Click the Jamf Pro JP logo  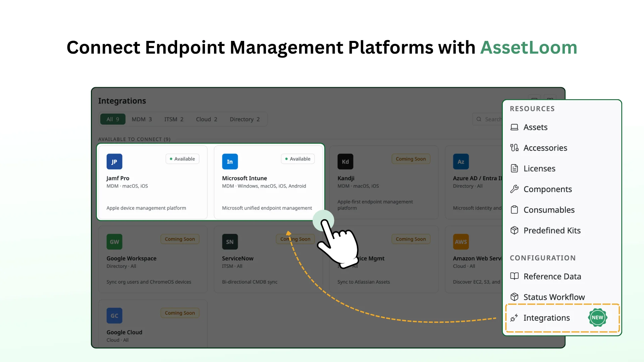coord(114,162)
